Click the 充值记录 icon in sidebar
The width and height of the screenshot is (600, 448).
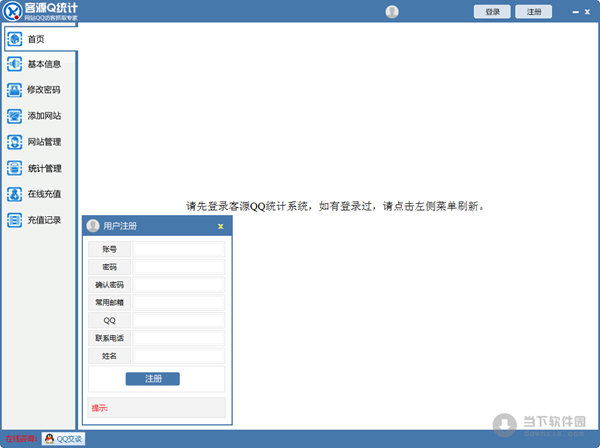(15, 220)
